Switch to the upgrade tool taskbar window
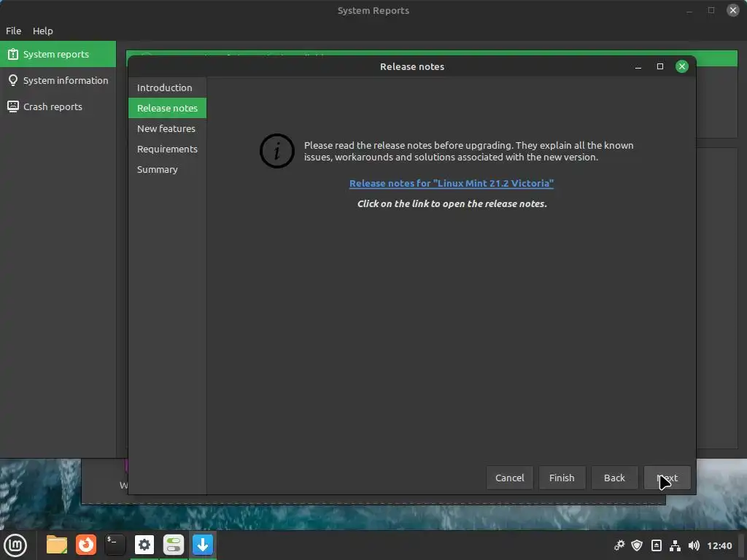Screen dimensions: 747x560 click(x=203, y=545)
